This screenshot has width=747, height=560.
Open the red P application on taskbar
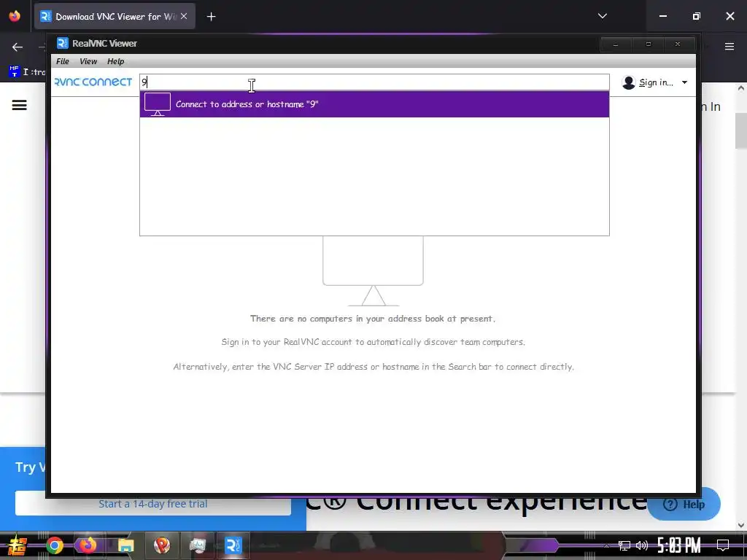click(162, 545)
